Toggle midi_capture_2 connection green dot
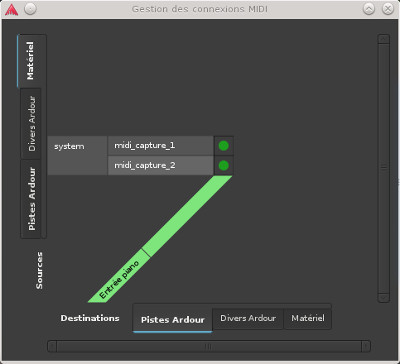Screen dimensions: 400x364 point(223,165)
